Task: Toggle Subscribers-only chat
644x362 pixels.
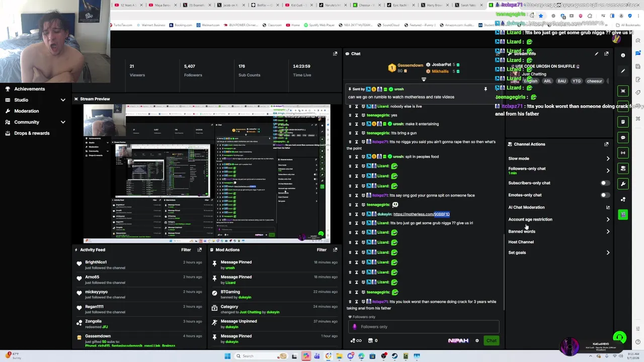Action: 605,183
